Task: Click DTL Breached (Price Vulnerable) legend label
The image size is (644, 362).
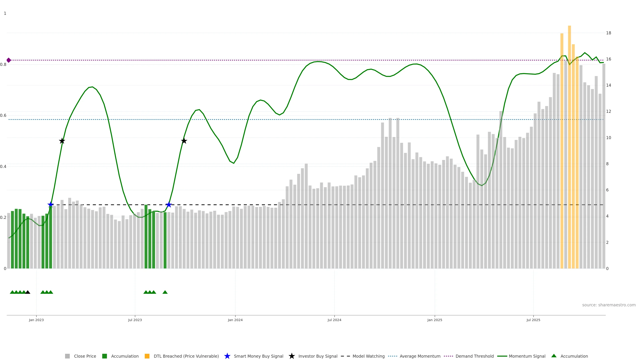Action: pos(186,356)
